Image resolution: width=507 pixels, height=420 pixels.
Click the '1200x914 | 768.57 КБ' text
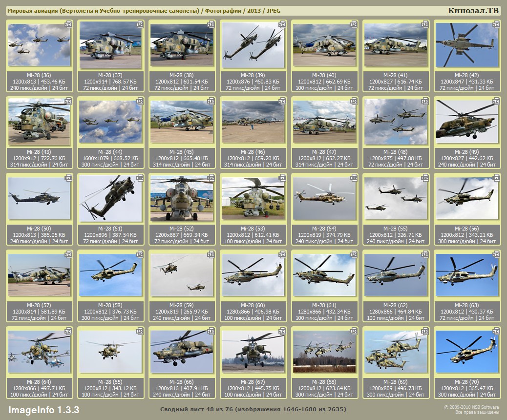point(110,82)
